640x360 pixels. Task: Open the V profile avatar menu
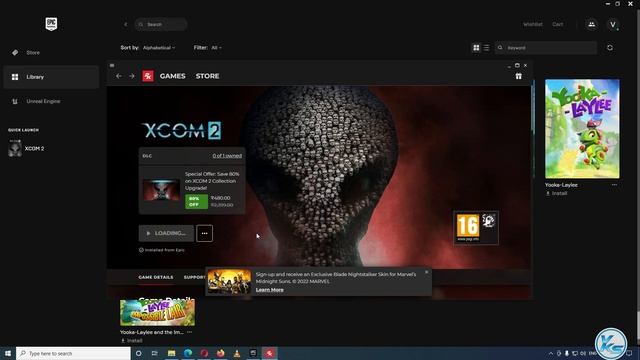click(613, 24)
